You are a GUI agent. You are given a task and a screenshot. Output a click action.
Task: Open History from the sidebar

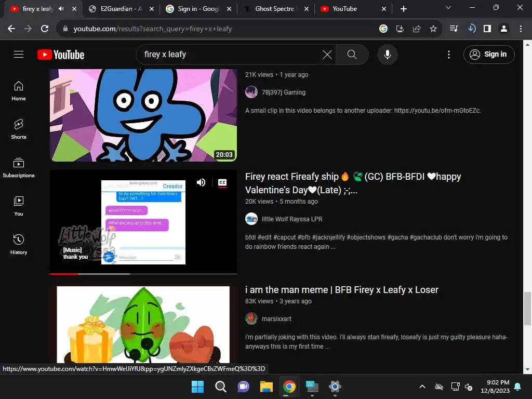tap(19, 244)
